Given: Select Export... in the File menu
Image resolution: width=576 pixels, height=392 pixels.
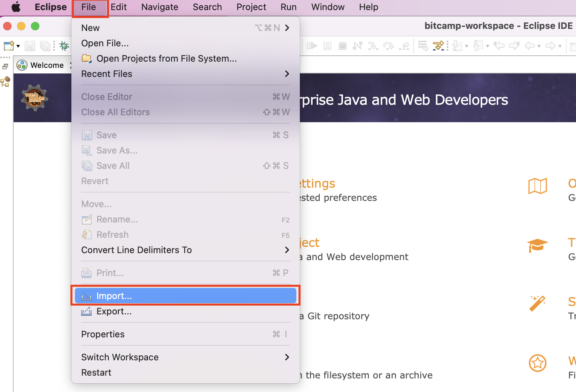Looking at the screenshot, I should [x=185, y=311].
